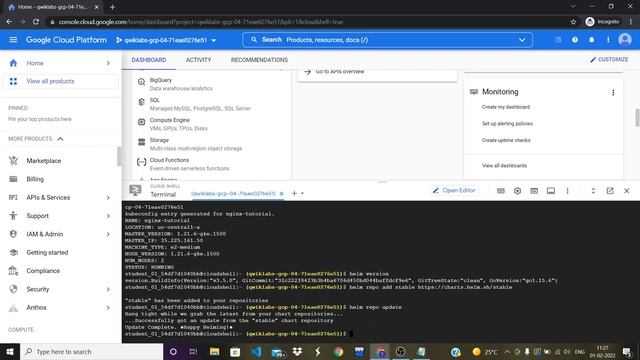Open Cloud Shell session information icon
Screen dimensions: 640x360
(551, 191)
